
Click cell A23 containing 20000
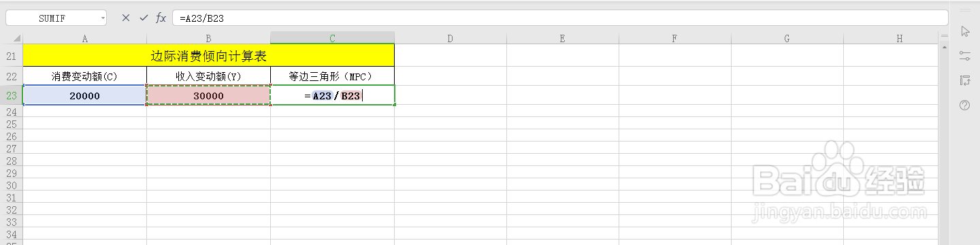point(85,96)
